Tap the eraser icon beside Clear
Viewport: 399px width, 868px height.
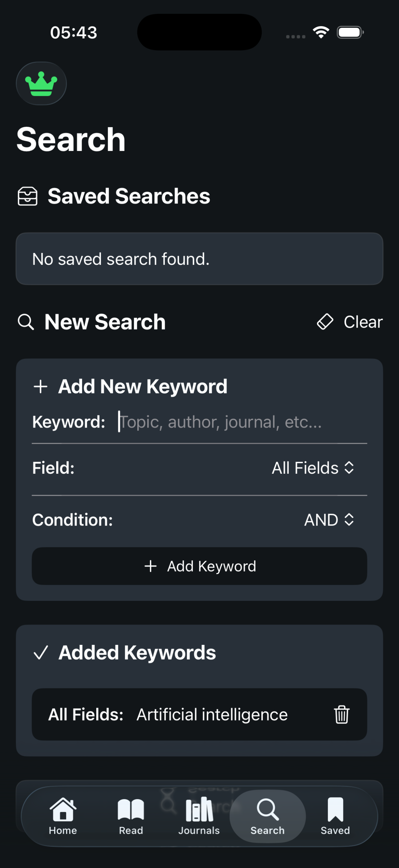(325, 321)
